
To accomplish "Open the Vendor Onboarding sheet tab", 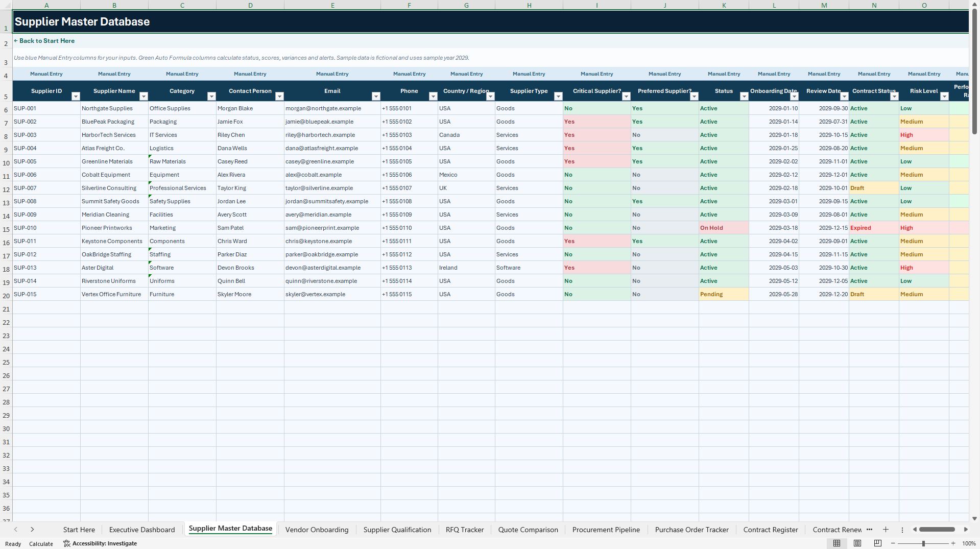I will tap(317, 530).
